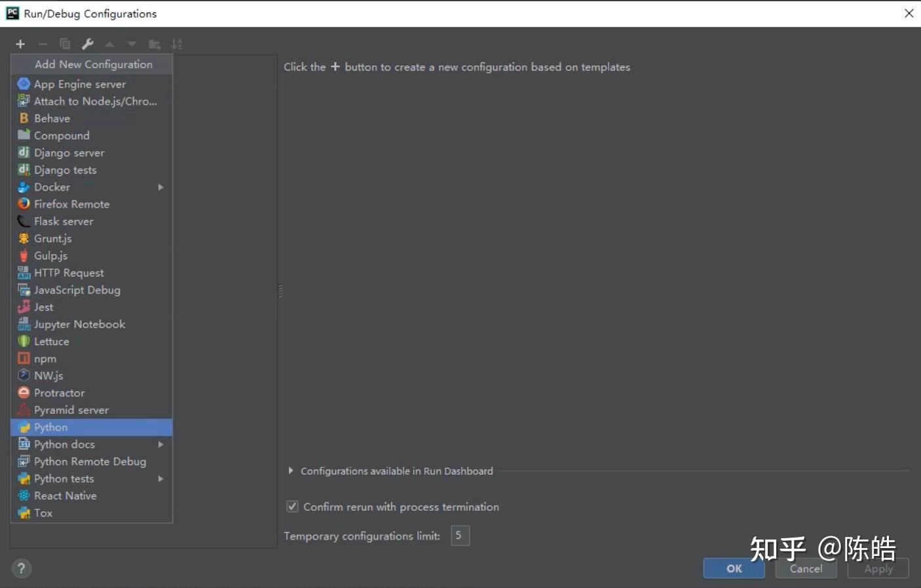This screenshot has width=921, height=588.
Task: Open Edit Templates wrench icon
Action: pyautogui.click(x=87, y=44)
